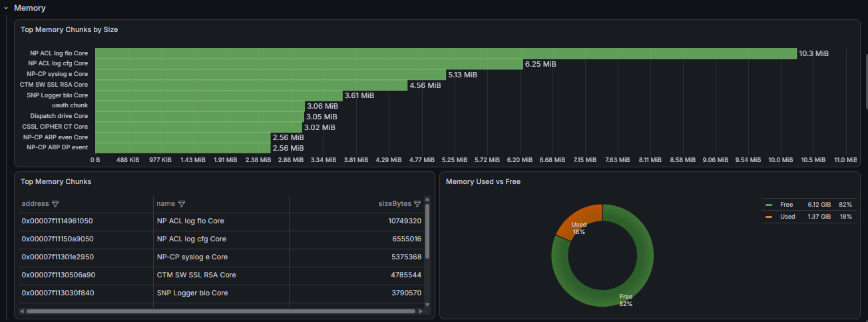The width and height of the screenshot is (868, 322).
Task: Toggle the Used series legend label
Action: (x=787, y=217)
